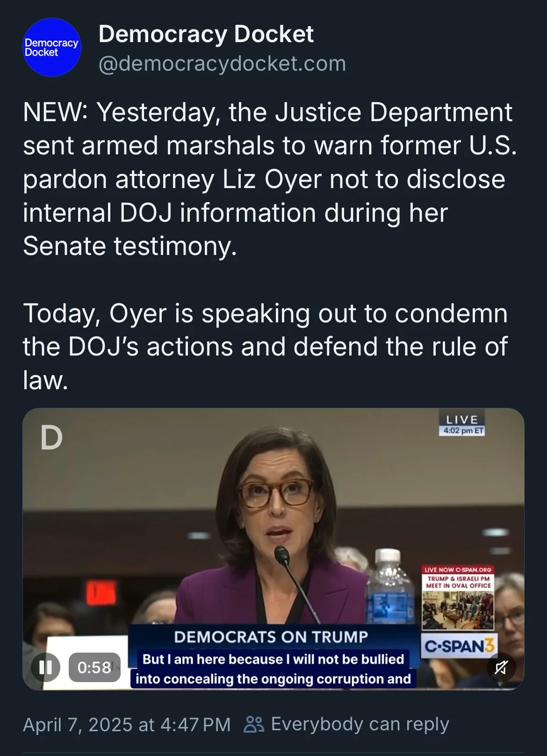Pause the video with the pause button
547x756 pixels.
[x=45, y=667]
